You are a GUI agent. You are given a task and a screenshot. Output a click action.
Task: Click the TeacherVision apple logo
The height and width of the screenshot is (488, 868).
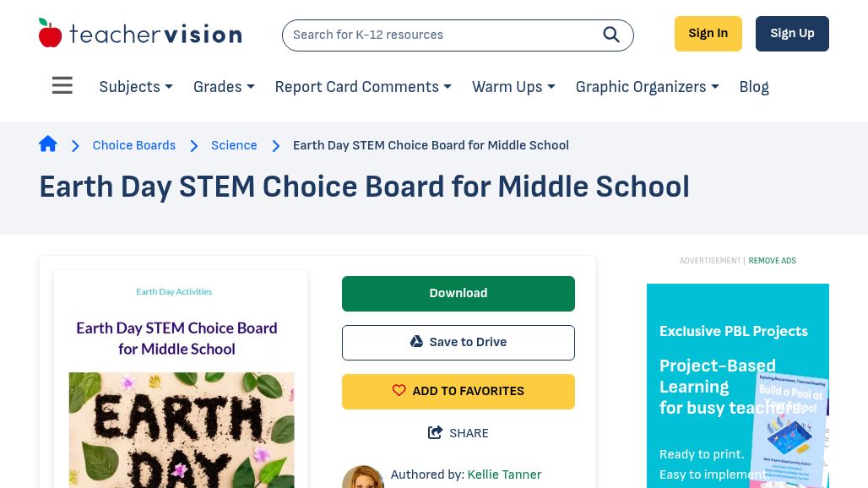(51, 34)
